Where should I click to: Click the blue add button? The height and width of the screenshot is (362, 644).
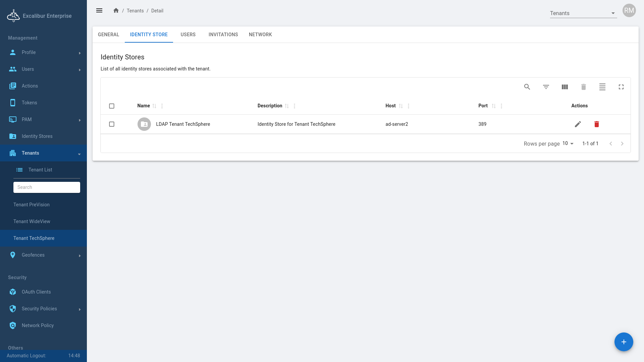coord(624,342)
